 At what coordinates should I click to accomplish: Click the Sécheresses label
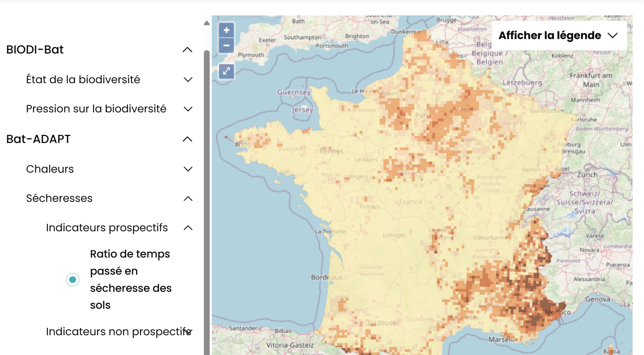59,198
